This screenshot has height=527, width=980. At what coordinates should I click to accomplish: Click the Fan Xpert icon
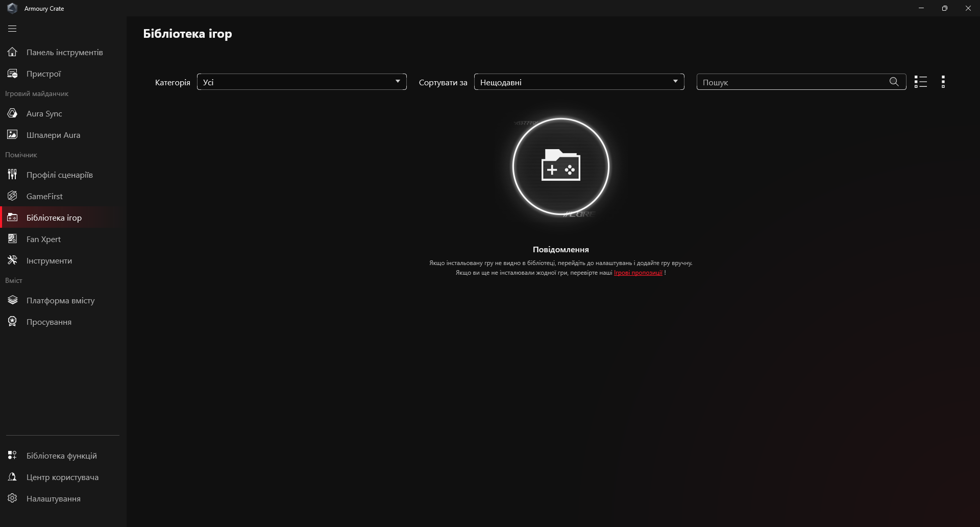click(12, 239)
